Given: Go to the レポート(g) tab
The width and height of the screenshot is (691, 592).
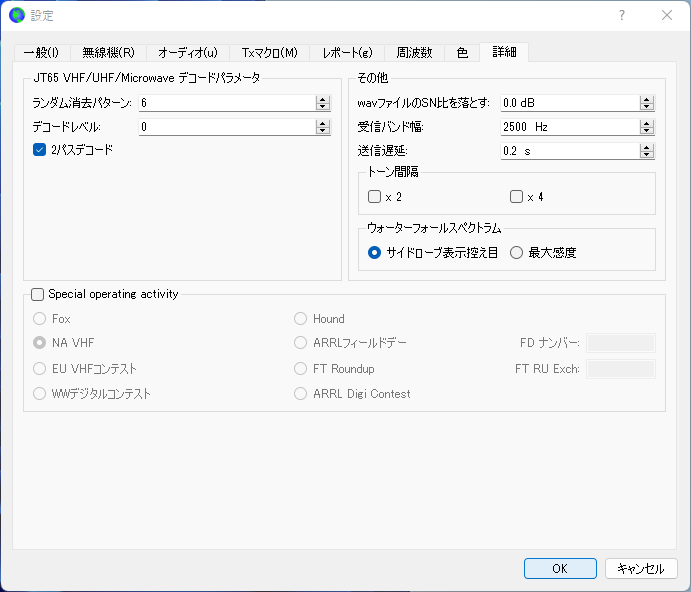Looking at the screenshot, I should coord(347,52).
